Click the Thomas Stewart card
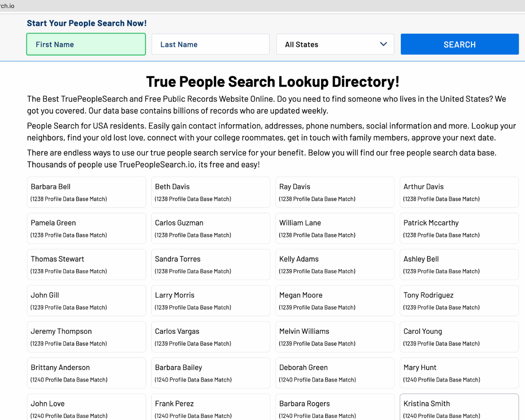 click(86, 264)
